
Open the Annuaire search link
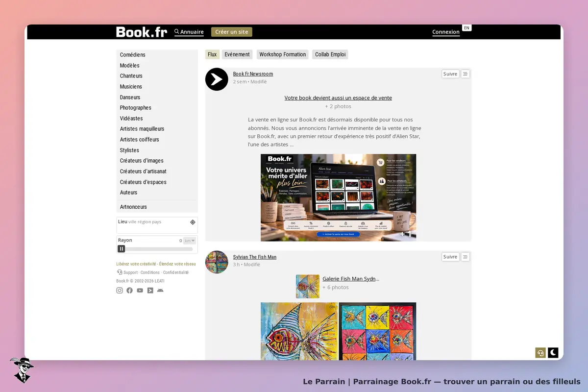pos(189,32)
